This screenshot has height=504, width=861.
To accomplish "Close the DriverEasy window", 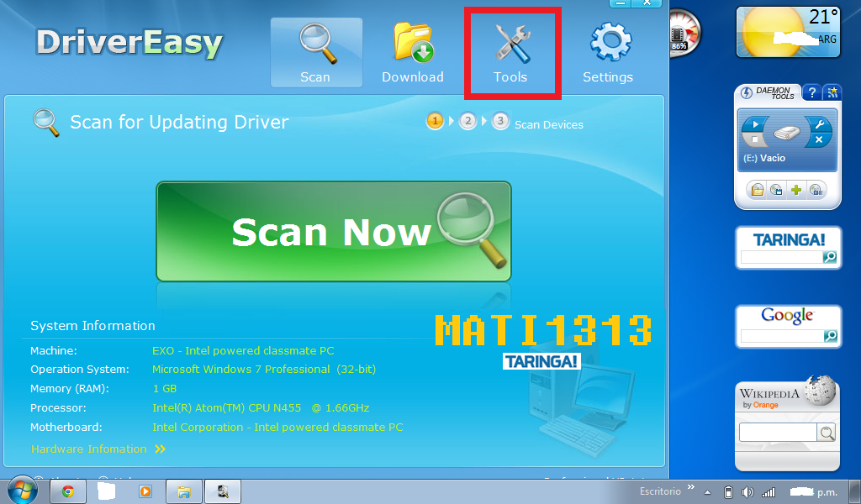I will (x=647, y=3).
